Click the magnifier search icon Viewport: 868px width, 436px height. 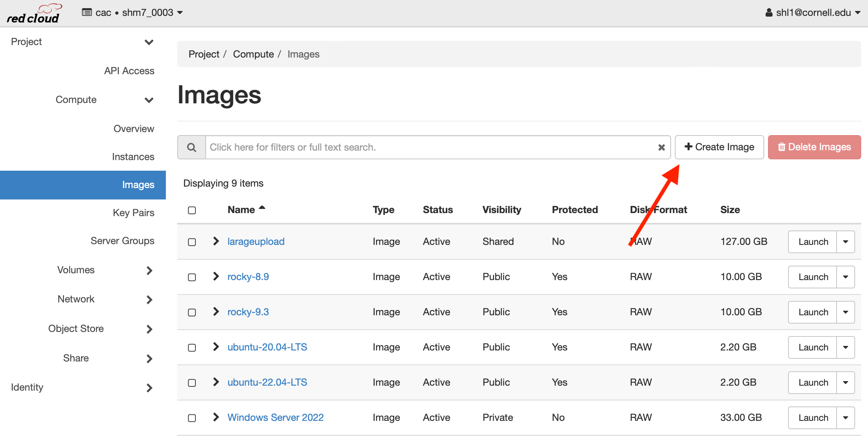pyautogui.click(x=192, y=147)
